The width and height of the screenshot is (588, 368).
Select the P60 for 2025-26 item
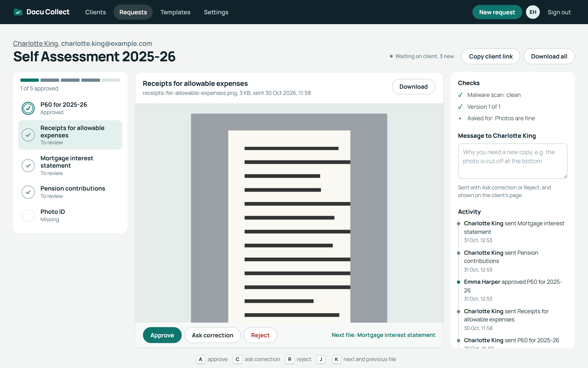coord(70,108)
